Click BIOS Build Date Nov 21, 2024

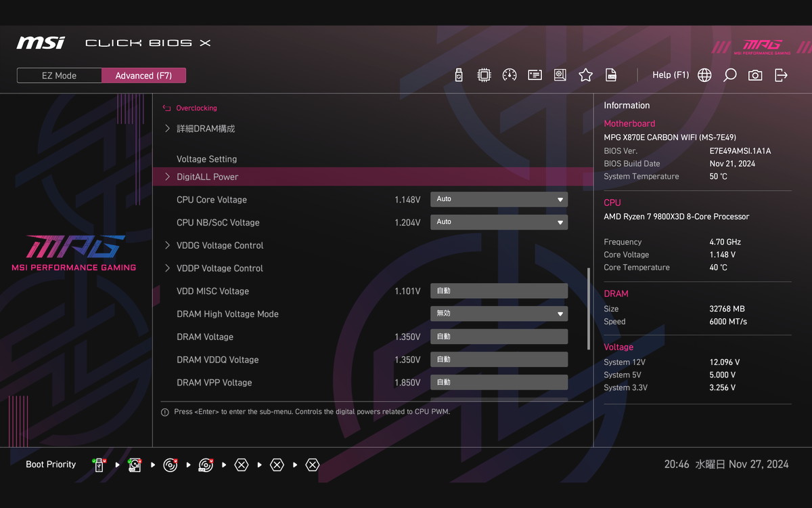click(732, 164)
